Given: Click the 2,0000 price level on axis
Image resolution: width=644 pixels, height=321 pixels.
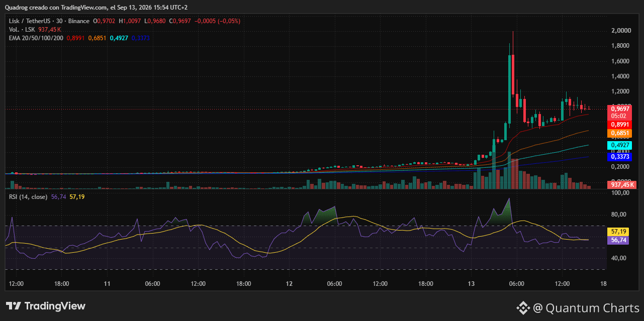Looking at the screenshot, I should tap(621, 31).
